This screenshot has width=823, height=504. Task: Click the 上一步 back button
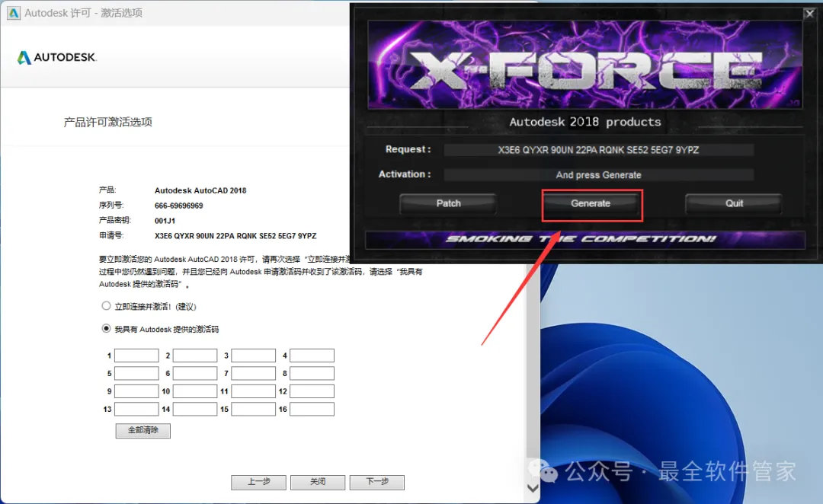coord(259,482)
